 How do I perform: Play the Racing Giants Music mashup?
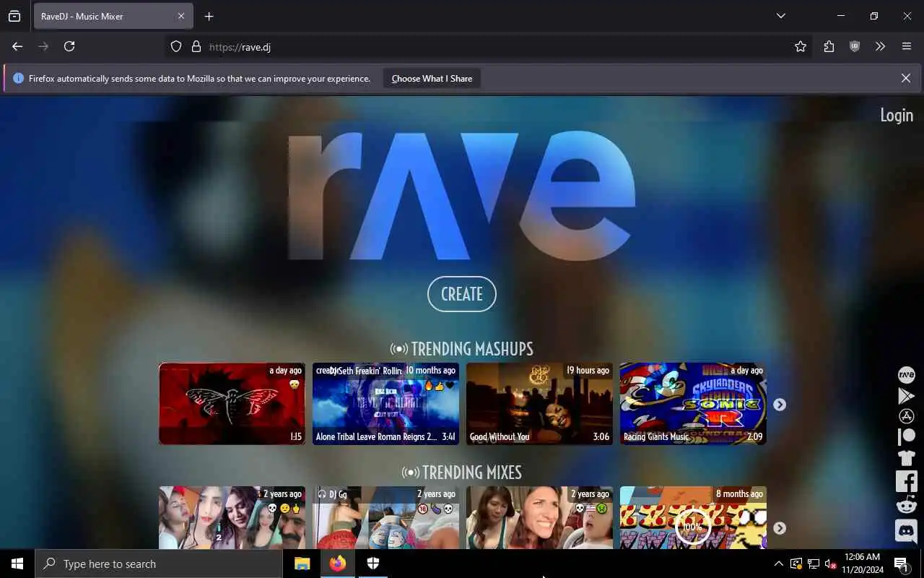(693, 403)
